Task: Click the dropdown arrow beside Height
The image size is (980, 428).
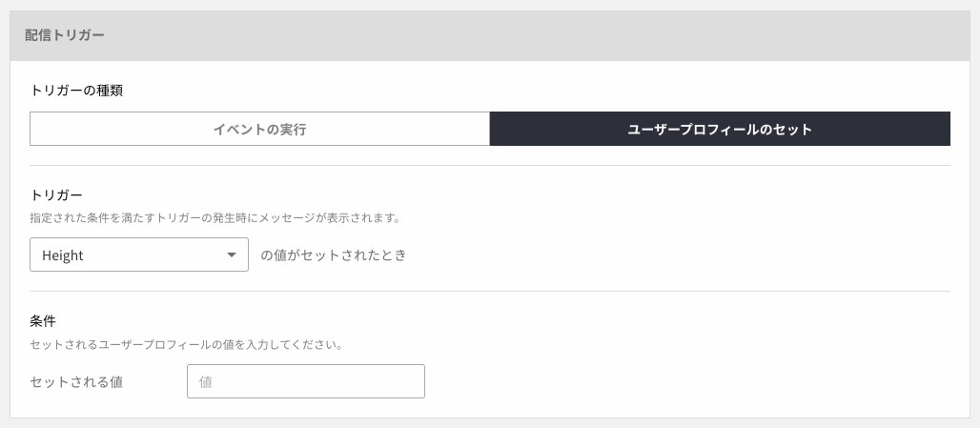Action: click(x=232, y=255)
